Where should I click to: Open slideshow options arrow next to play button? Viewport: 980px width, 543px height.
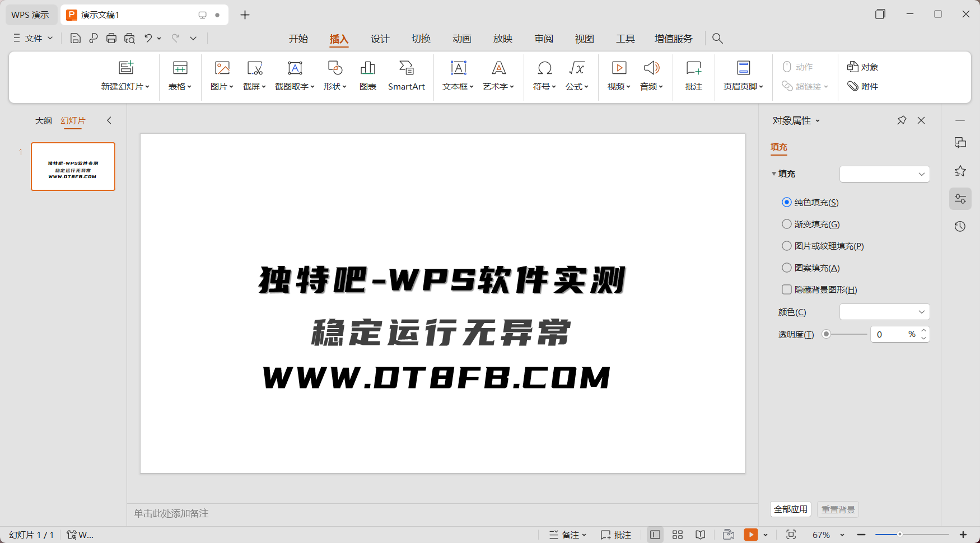point(766,535)
